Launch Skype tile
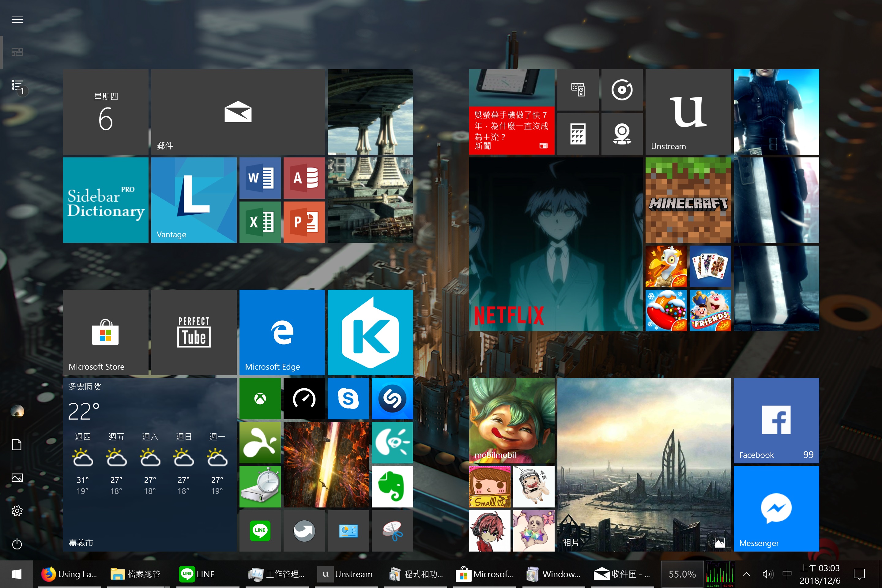The image size is (882, 588). coord(349,399)
